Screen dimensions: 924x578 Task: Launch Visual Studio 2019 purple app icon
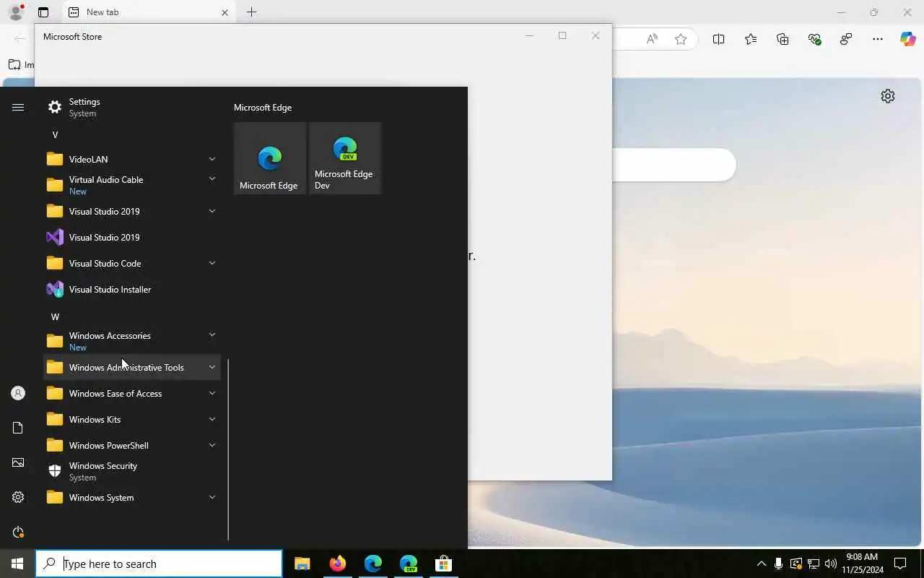[x=55, y=237]
